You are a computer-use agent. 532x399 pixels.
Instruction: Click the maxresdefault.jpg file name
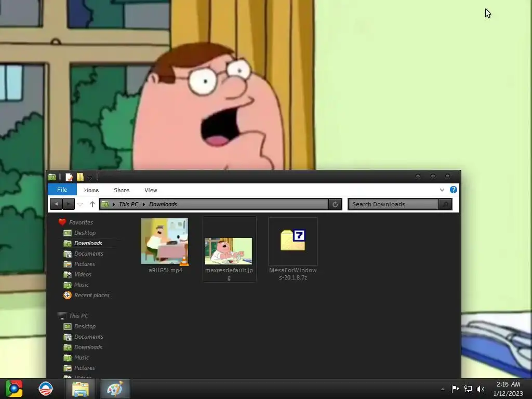click(229, 274)
